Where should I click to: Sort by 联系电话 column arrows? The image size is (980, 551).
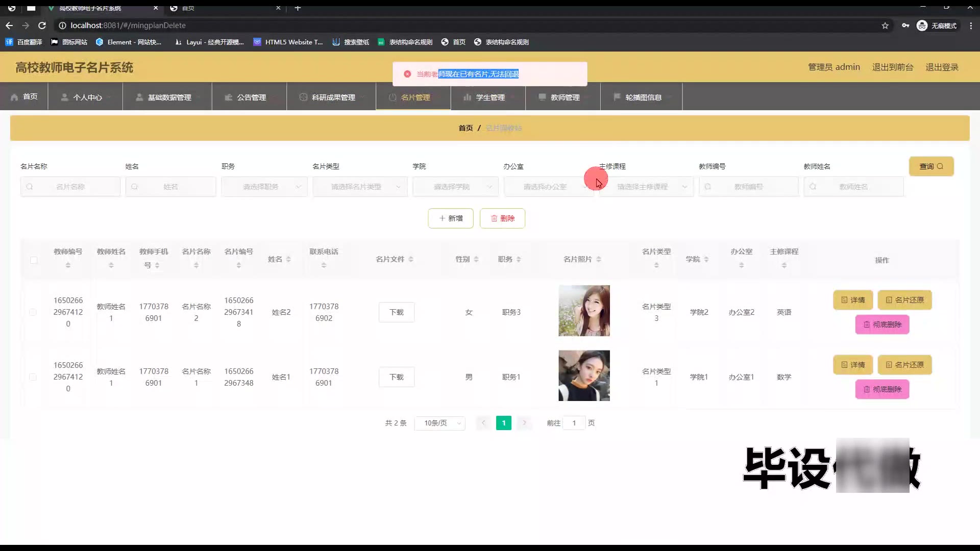pyautogui.click(x=324, y=265)
